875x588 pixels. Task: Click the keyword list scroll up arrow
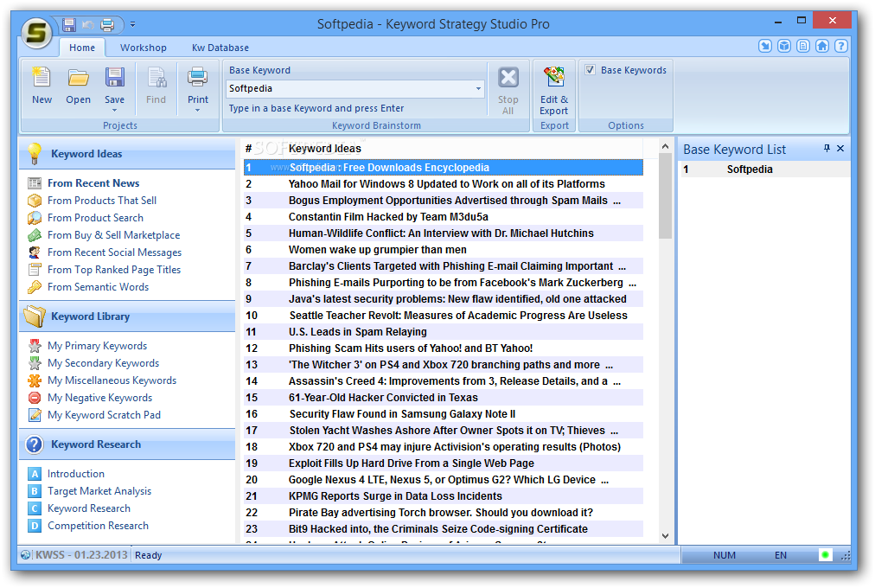coord(665,146)
